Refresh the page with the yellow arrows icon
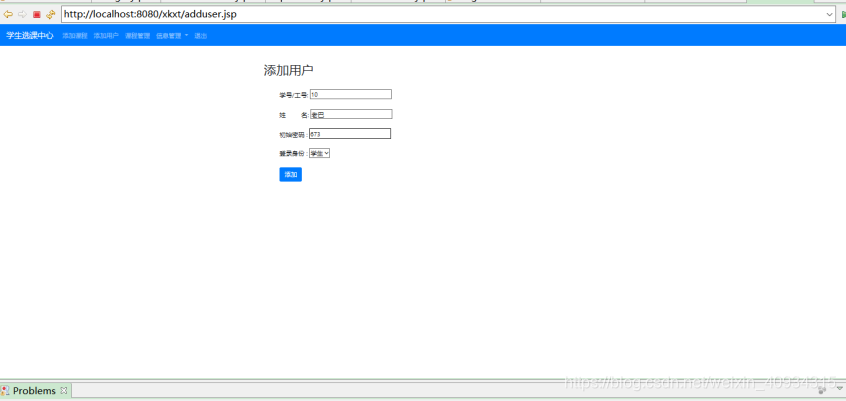The image size is (846, 401). [x=51, y=15]
